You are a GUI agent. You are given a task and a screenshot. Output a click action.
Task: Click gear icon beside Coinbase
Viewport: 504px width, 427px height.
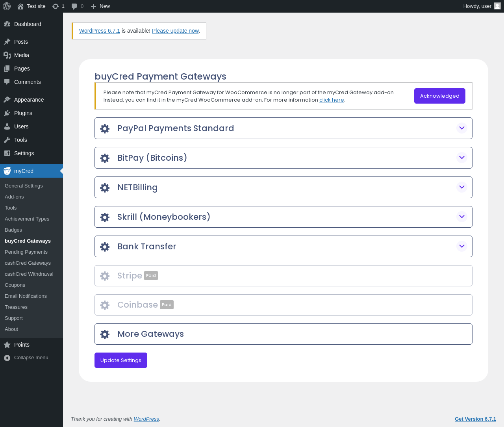(x=105, y=305)
